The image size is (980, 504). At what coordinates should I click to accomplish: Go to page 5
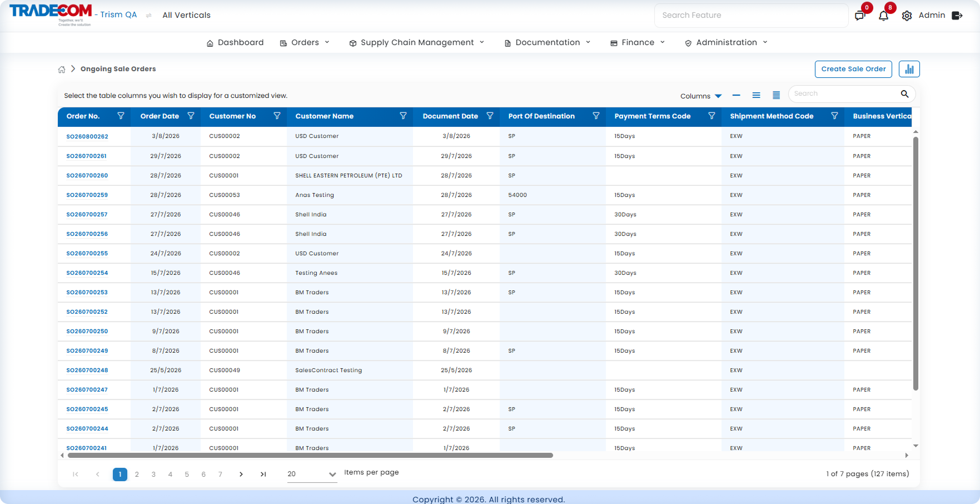187,474
